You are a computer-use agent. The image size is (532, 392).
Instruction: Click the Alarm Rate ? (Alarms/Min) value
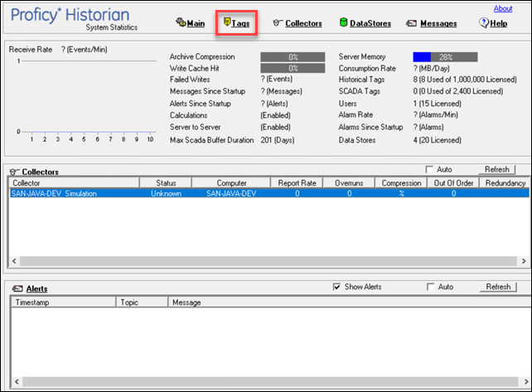435,115
